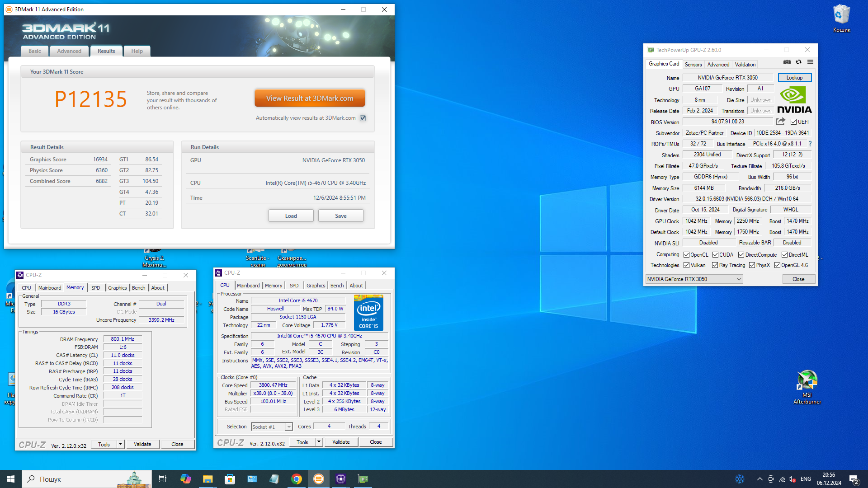Toggle the OpenCL checkbox
Screen dimensions: 868x488
point(686,255)
